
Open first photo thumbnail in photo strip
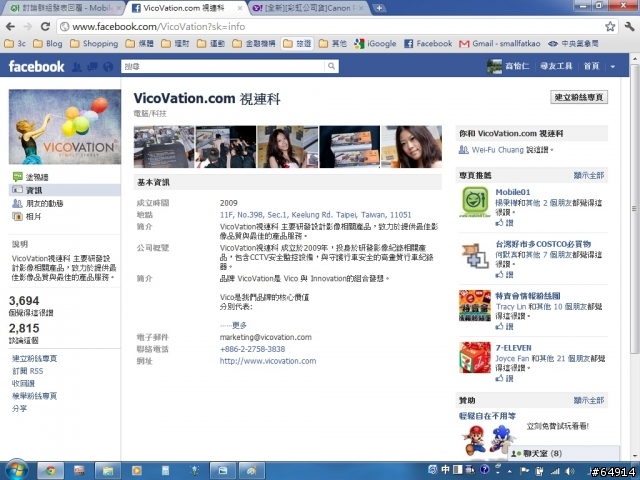tap(164, 147)
